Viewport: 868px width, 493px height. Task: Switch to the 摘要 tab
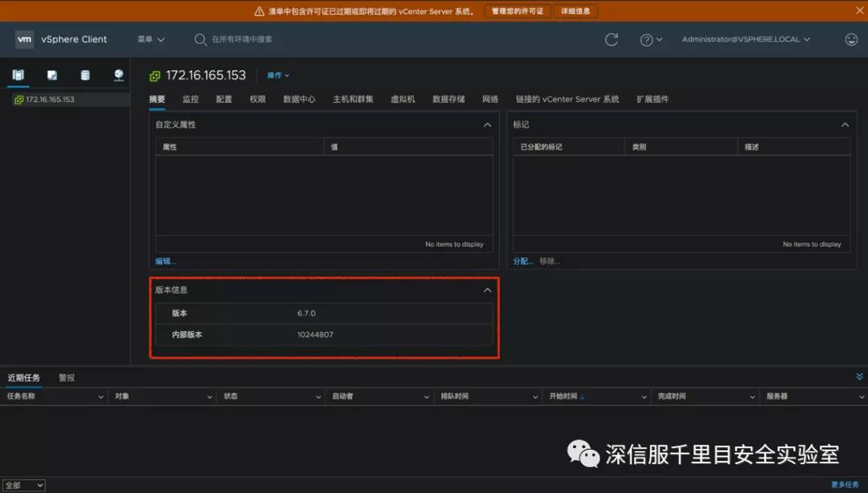[158, 99]
